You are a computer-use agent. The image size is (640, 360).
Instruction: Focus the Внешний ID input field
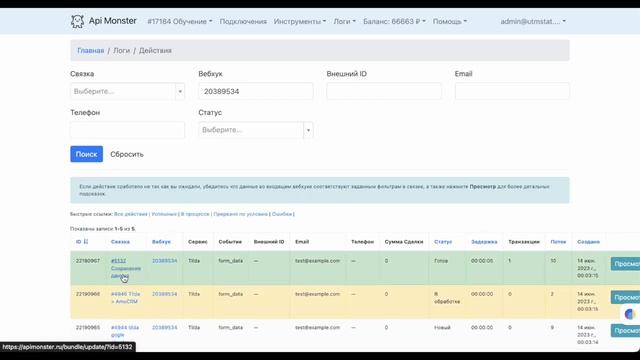pos(384,91)
